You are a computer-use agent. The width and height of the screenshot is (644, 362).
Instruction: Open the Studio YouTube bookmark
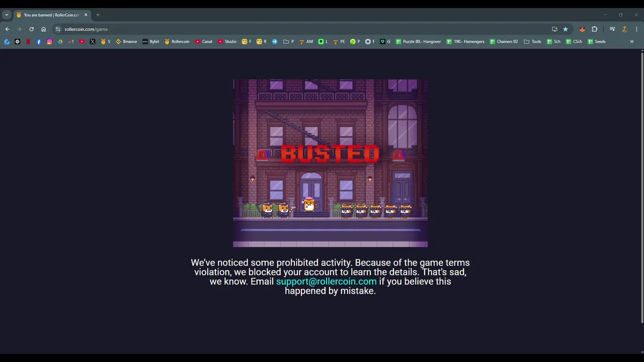click(227, 42)
